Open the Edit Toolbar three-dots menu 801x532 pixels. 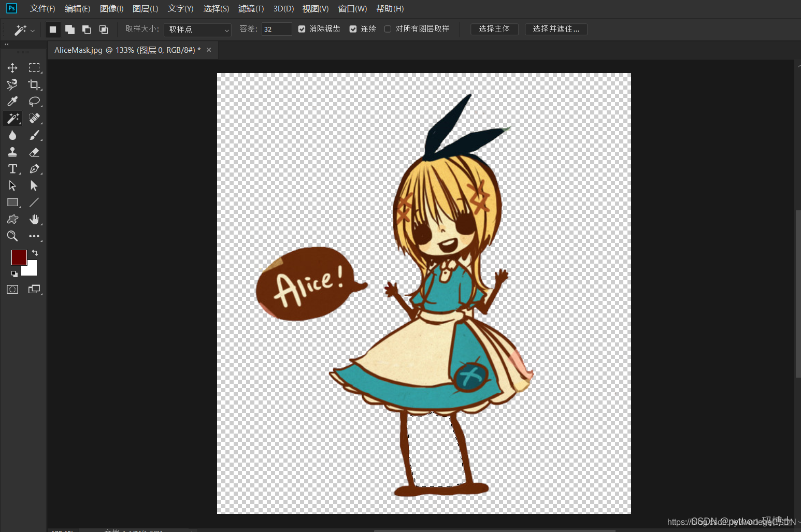(x=34, y=236)
